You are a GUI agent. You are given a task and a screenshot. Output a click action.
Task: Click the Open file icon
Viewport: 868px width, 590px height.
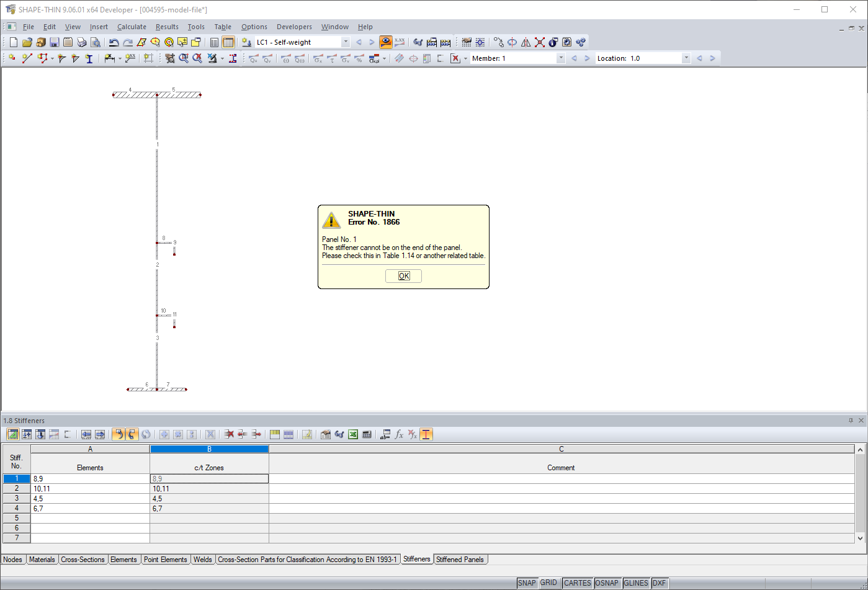27,42
